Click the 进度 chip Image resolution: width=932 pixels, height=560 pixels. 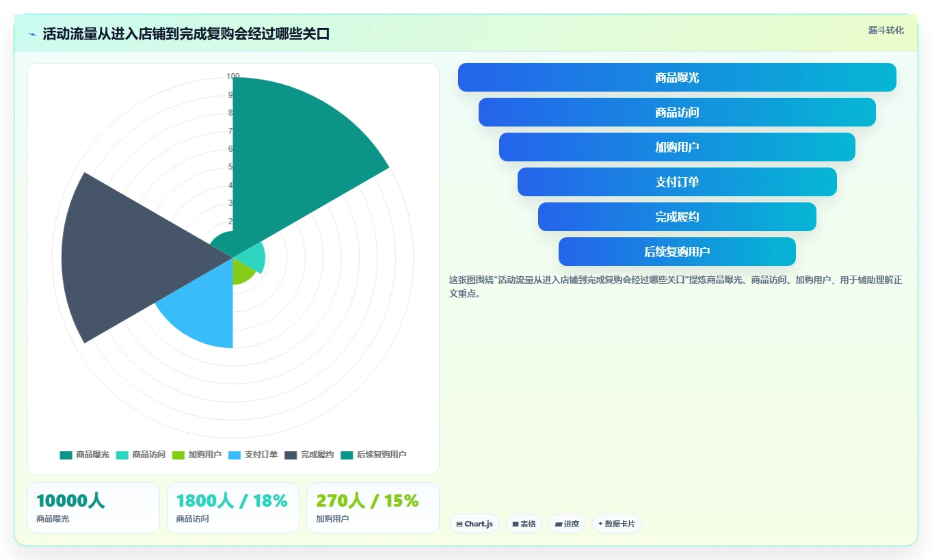pyautogui.click(x=567, y=524)
